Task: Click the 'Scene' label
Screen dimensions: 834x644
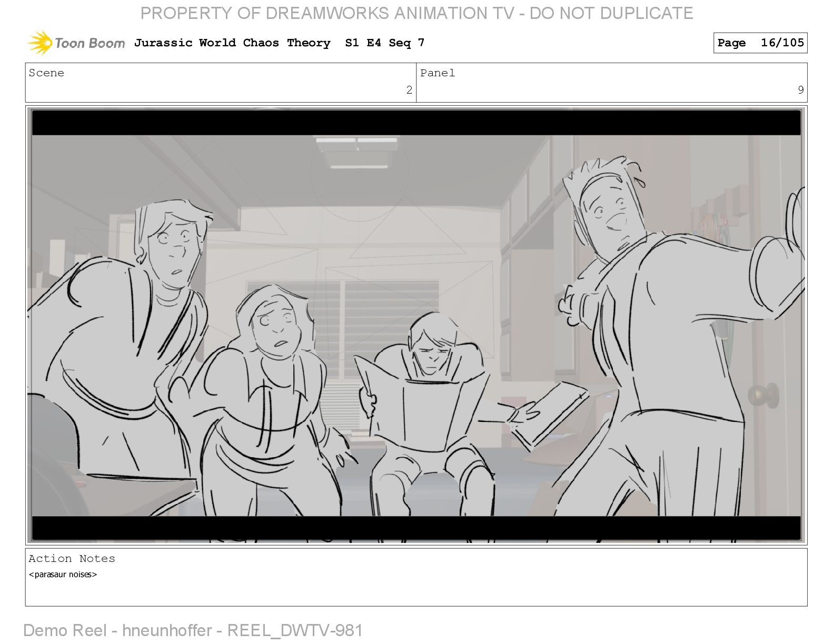Action: (46, 73)
